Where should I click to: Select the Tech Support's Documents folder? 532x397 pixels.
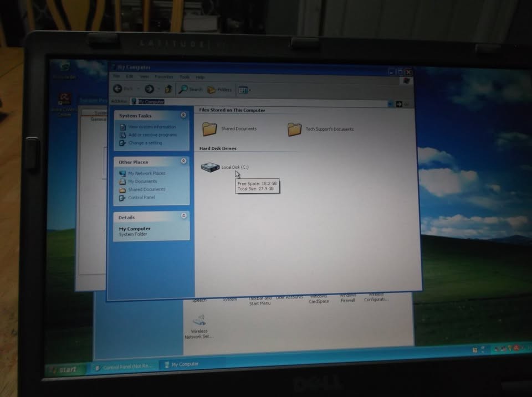(x=321, y=129)
